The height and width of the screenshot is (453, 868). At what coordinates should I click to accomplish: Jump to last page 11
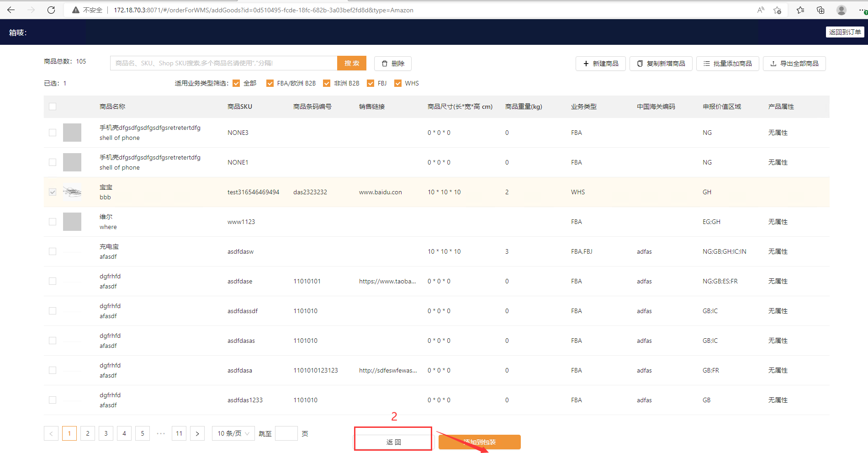pyautogui.click(x=179, y=433)
